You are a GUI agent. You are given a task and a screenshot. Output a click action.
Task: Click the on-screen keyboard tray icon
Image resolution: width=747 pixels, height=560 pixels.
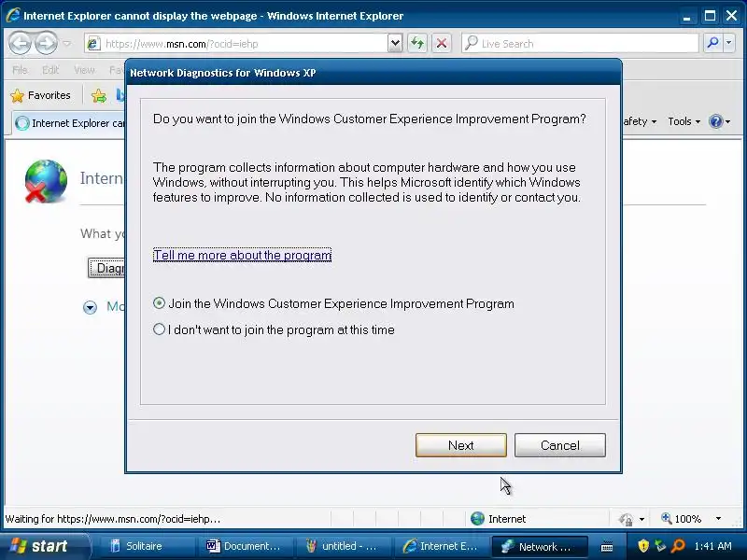pyautogui.click(x=606, y=547)
